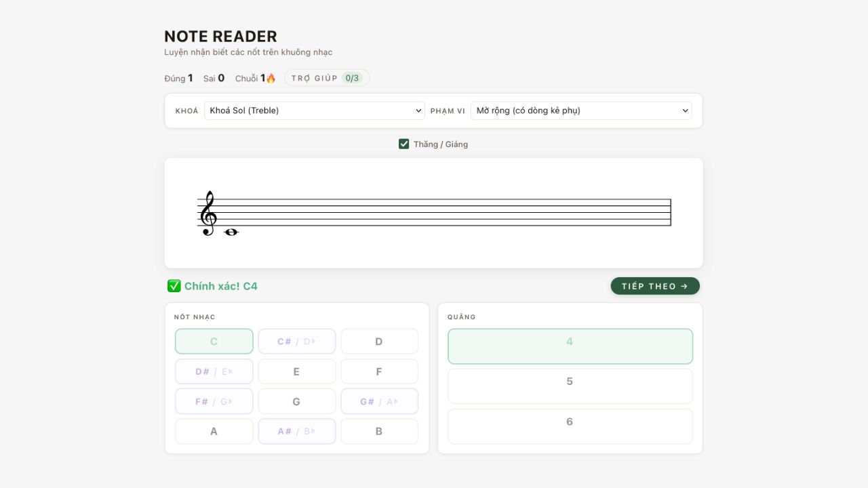Viewport: 868px width, 488px height.
Task: Select the D# / E♭ note button
Action: tap(214, 371)
